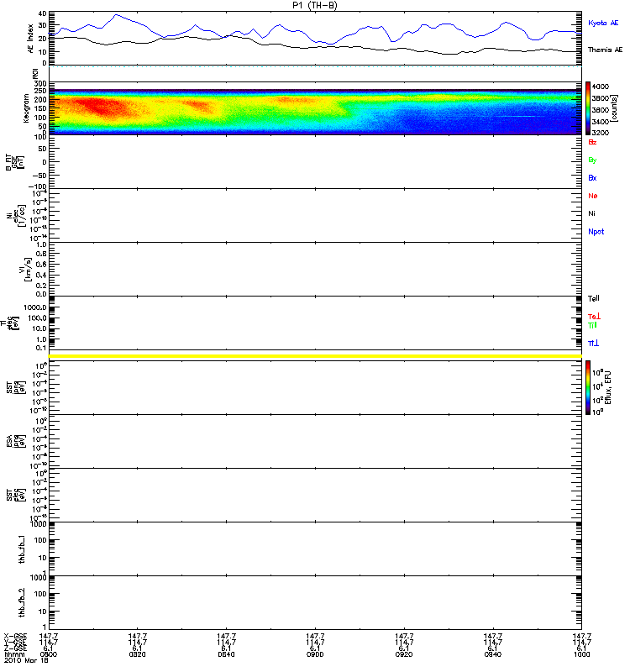Click the Tell temperature legend label
This screenshot has width=630, height=672.
pos(594,298)
